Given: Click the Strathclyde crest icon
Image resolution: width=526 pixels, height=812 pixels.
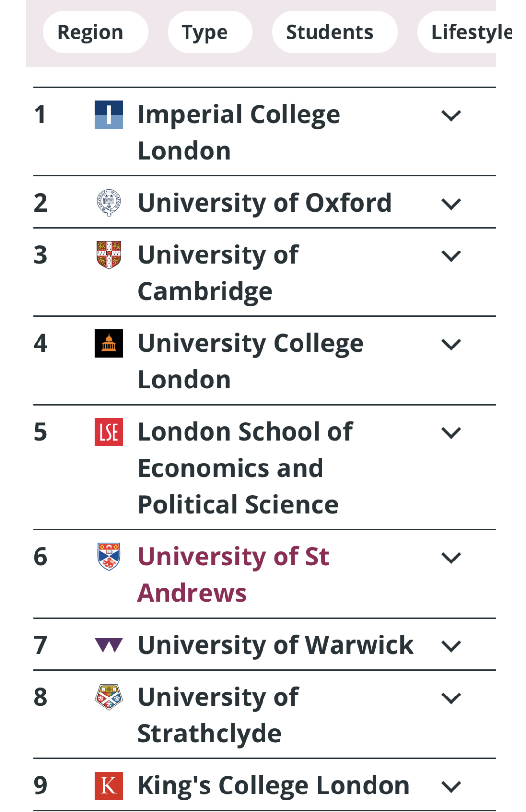Looking at the screenshot, I should [x=109, y=697].
